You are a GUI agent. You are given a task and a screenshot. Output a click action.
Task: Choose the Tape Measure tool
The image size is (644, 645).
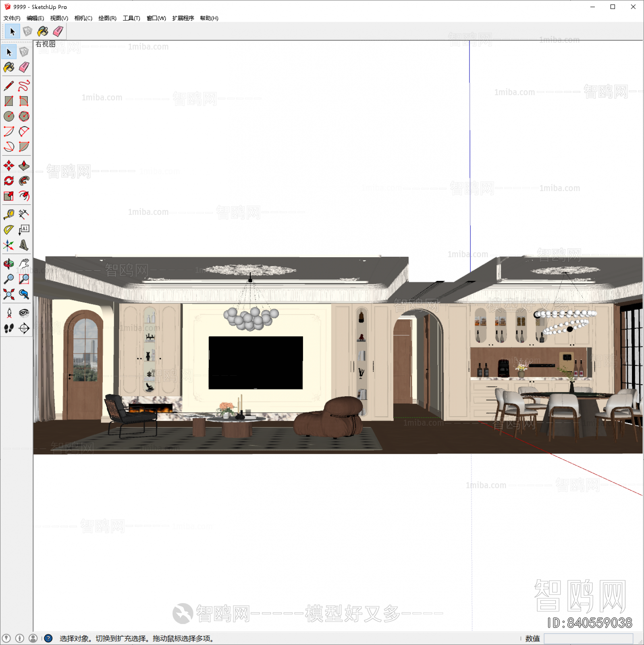[x=9, y=214]
